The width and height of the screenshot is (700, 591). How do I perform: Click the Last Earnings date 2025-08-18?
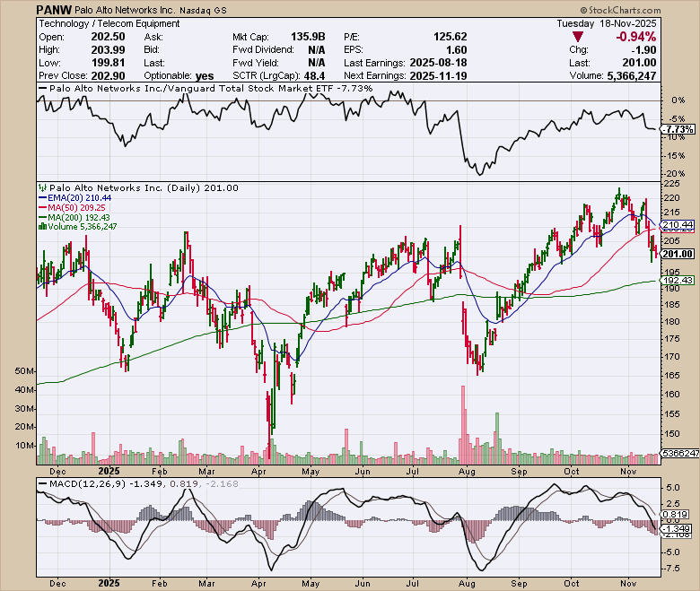438,63
